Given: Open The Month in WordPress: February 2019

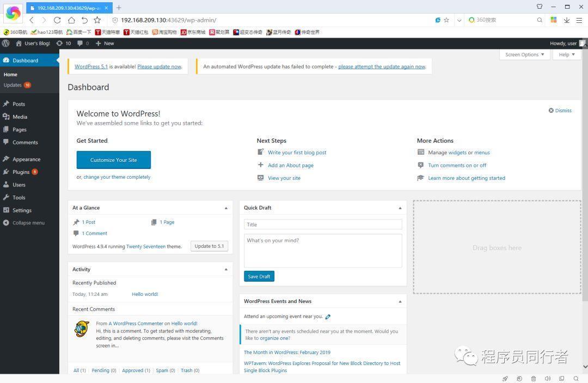Looking at the screenshot, I should [287, 352].
